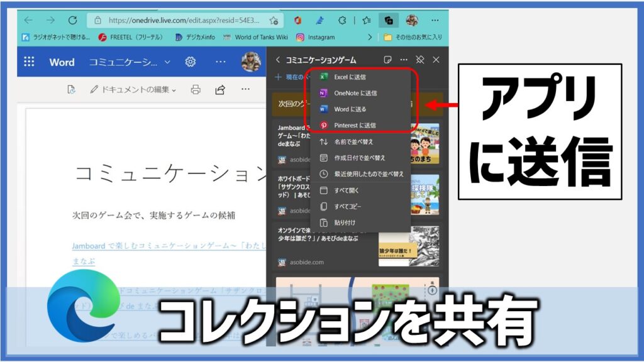This screenshot has height=362, width=644.
Task: Click the share icon in Word toolbar
Action: [x=220, y=90]
